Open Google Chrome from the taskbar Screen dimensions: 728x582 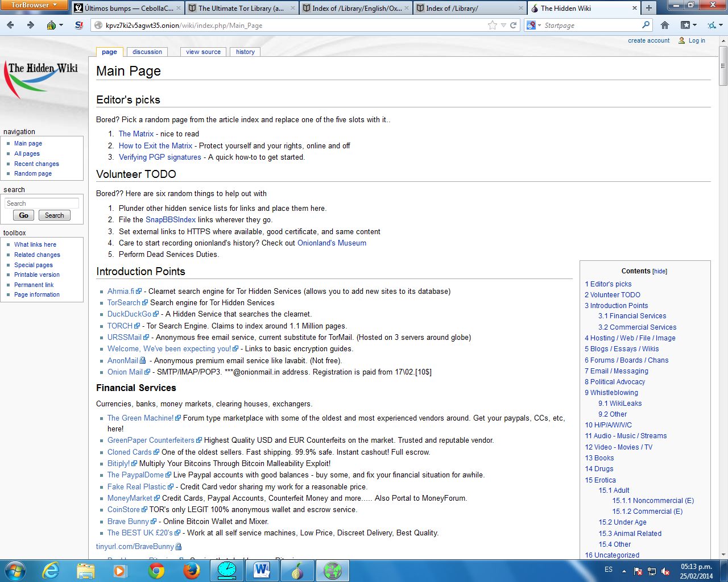[x=156, y=570]
